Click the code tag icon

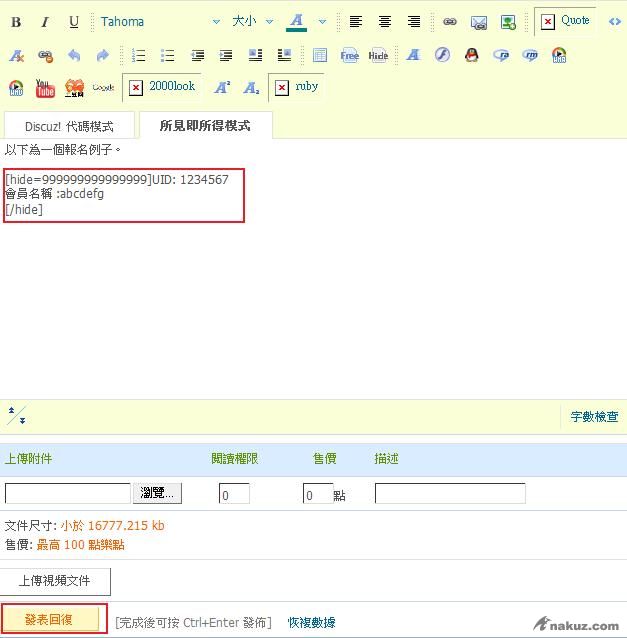614,22
